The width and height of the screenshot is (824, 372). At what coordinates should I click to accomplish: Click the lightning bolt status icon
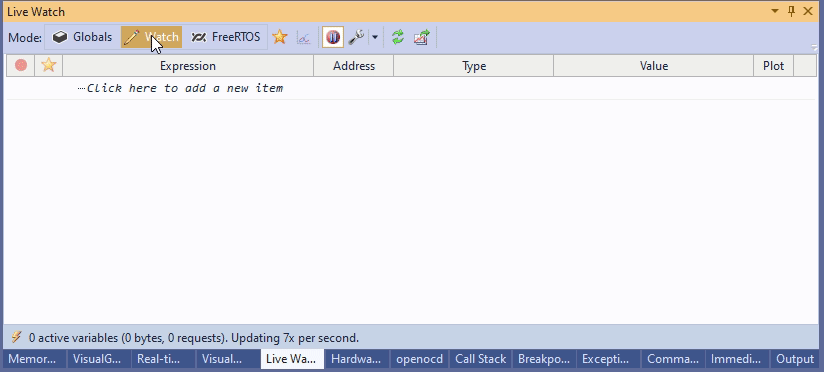point(16,337)
